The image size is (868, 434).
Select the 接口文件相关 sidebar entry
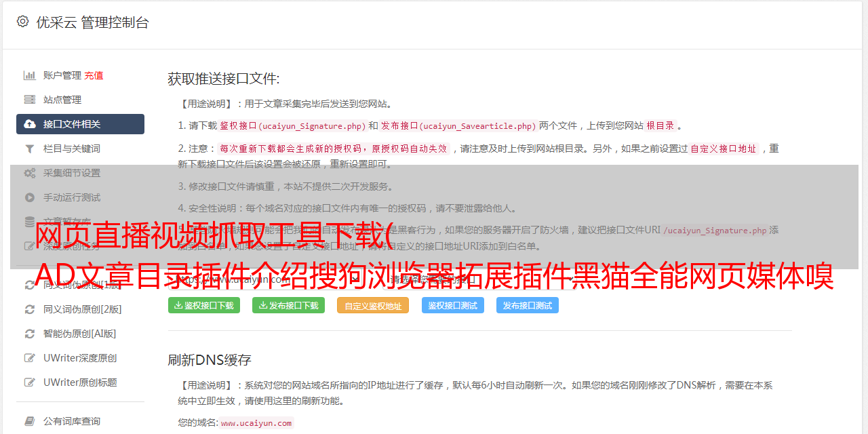coord(80,124)
